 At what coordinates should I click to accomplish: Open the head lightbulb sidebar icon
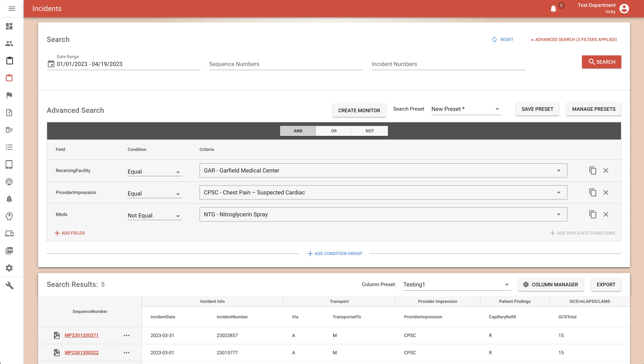click(x=9, y=216)
